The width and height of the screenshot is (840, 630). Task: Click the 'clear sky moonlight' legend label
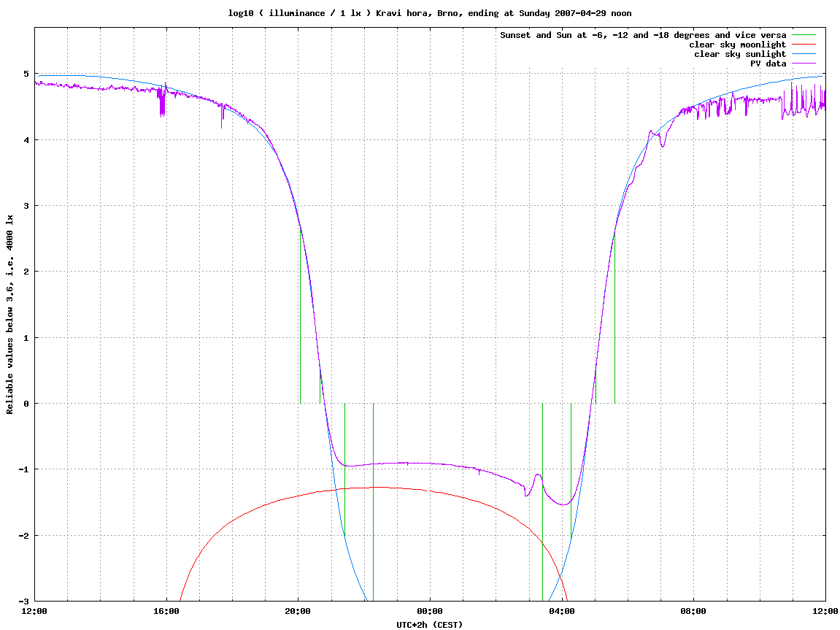point(738,45)
